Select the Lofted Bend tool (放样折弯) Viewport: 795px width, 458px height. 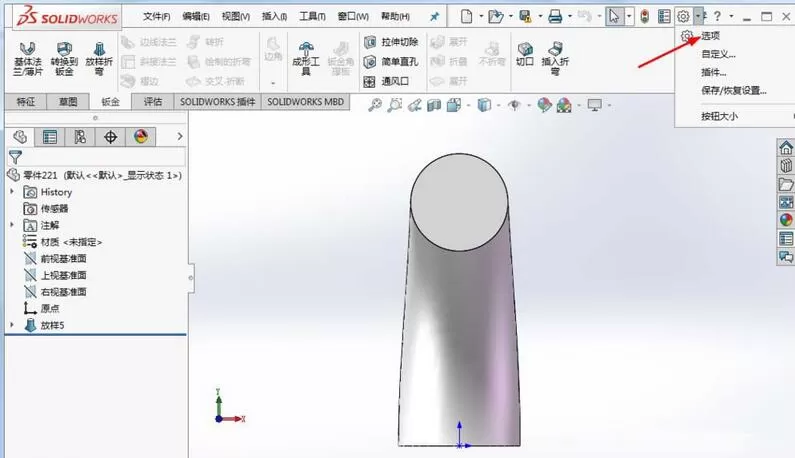(x=99, y=59)
